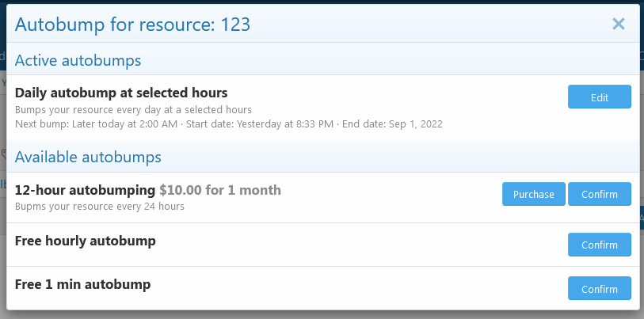Click the Active autobumps section header
This screenshot has width=644, height=319.
tap(78, 60)
